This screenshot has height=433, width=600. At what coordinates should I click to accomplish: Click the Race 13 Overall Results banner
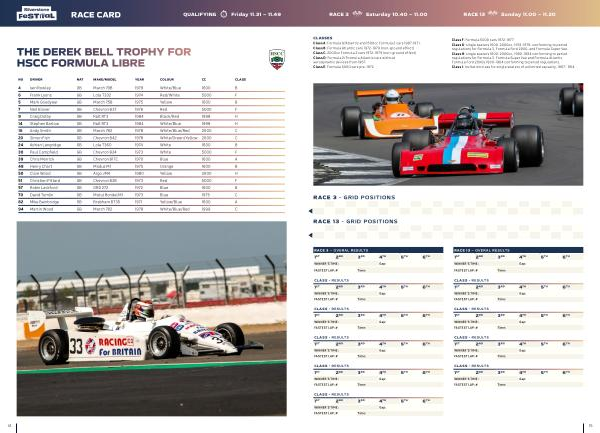[518, 250]
